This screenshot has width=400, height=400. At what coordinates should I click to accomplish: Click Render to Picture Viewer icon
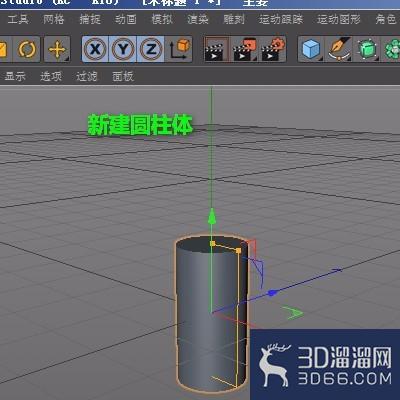click(244, 49)
